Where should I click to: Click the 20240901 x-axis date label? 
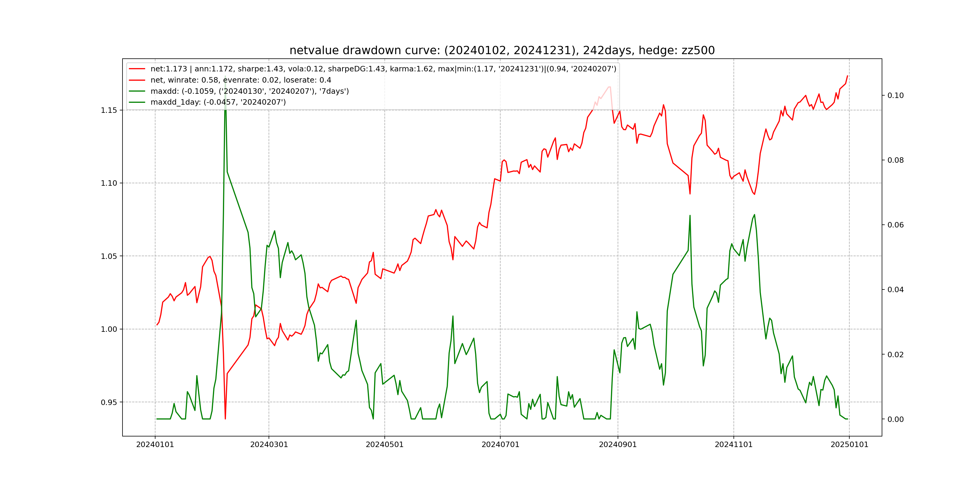[x=618, y=445]
